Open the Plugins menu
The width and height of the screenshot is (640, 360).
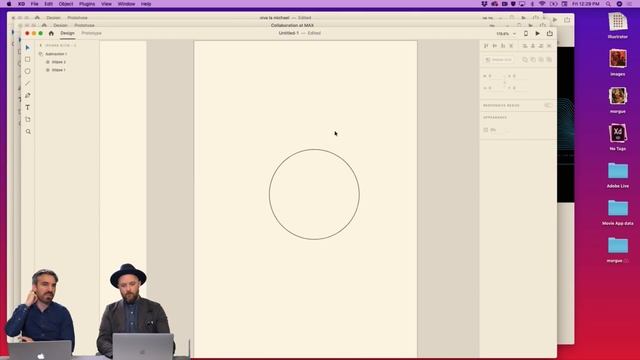point(87,4)
